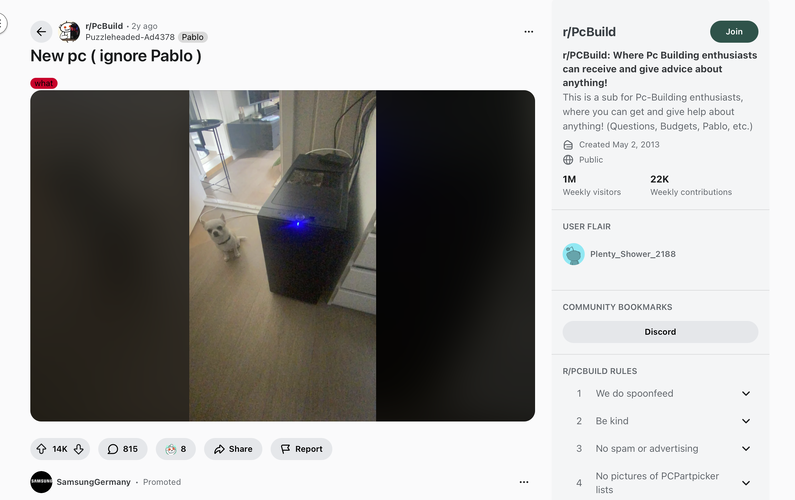
Task: Expand the Be kind rule
Action: (746, 421)
